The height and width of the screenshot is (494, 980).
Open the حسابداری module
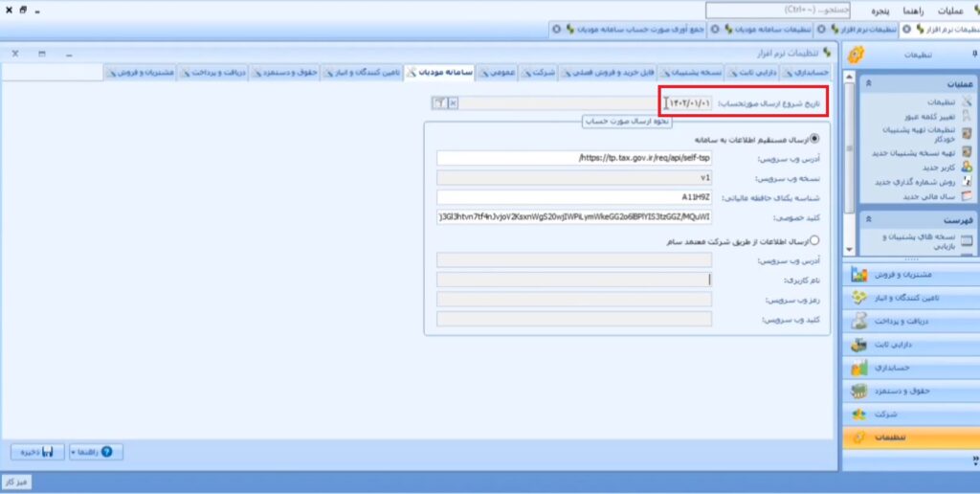[x=911, y=369]
